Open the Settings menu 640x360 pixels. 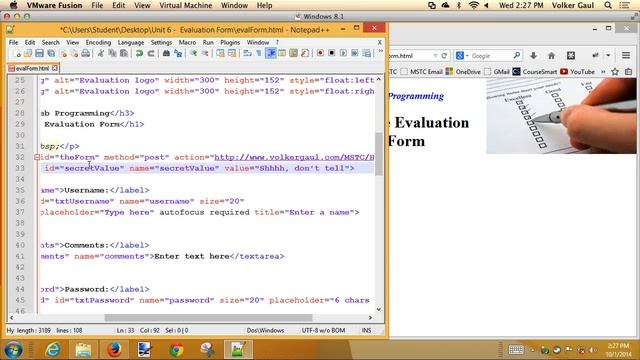tap(161, 42)
